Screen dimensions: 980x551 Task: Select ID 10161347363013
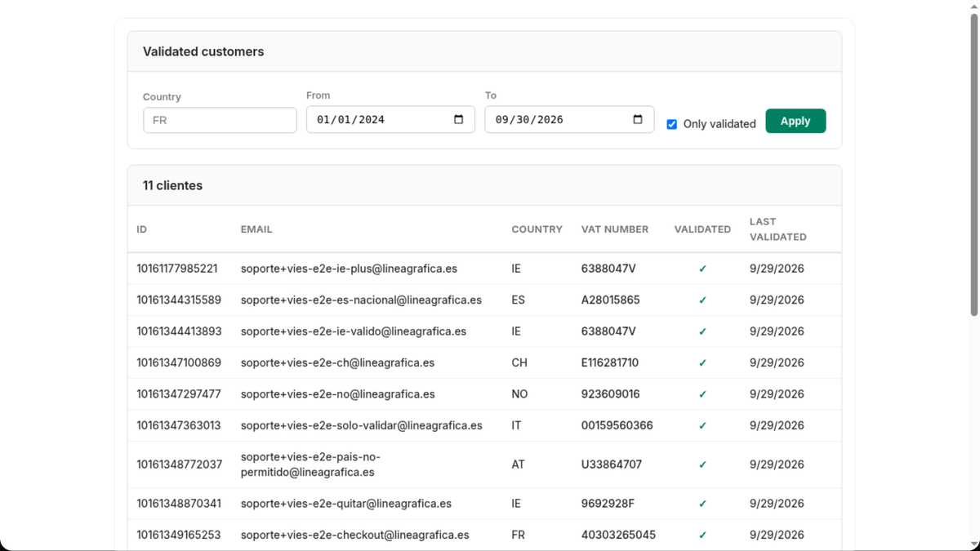pyautogui.click(x=179, y=425)
